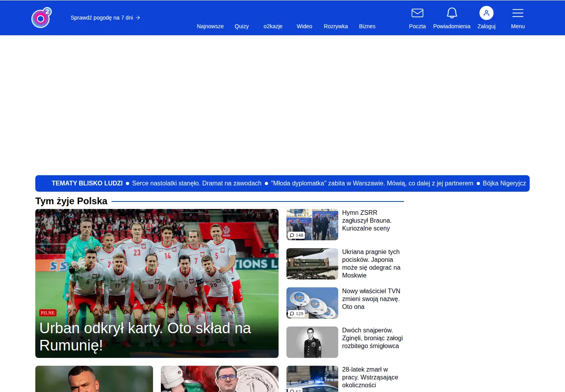This screenshot has width=565, height=392.
Task: Read '28-latek zmarł w pracy' article
Action: coord(370,377)
